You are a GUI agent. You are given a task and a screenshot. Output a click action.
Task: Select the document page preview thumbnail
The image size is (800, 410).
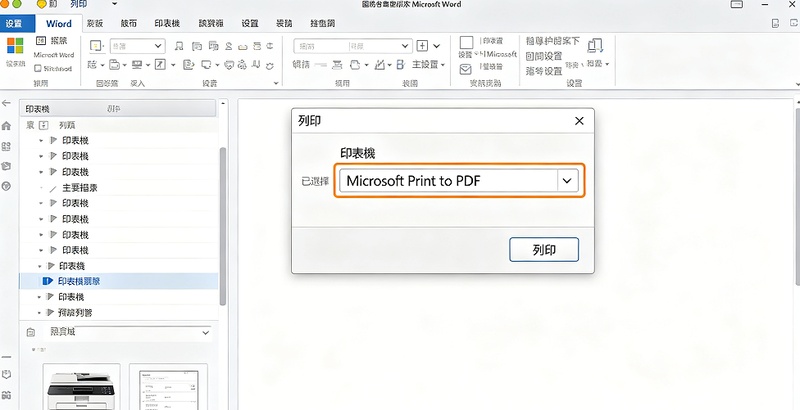(168, 387)
